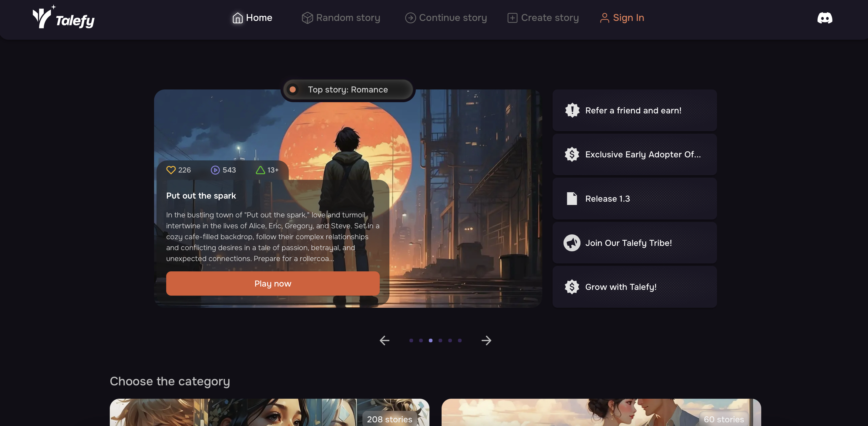Image resolution: width=868 pixels, height=426 pixels.
Task: Select the fifth carousel dot
Action: tap(450, 340)
